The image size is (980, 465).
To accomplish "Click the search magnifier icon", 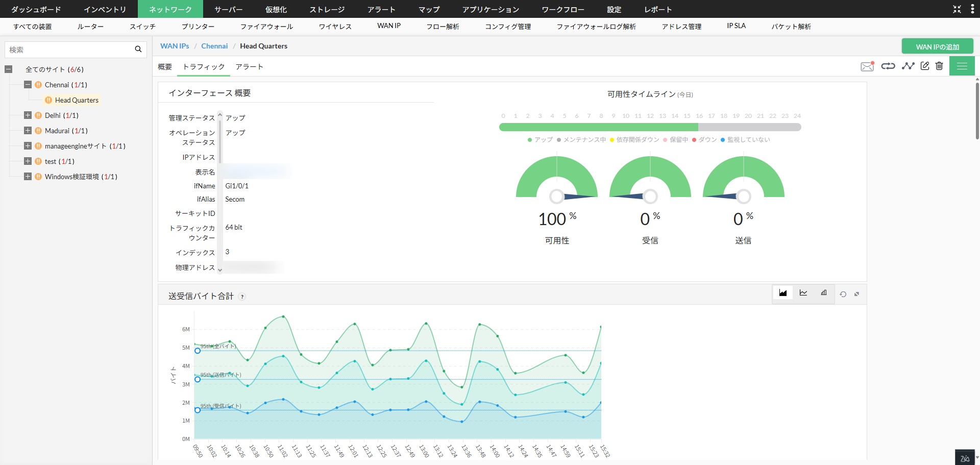I will 138,50.
